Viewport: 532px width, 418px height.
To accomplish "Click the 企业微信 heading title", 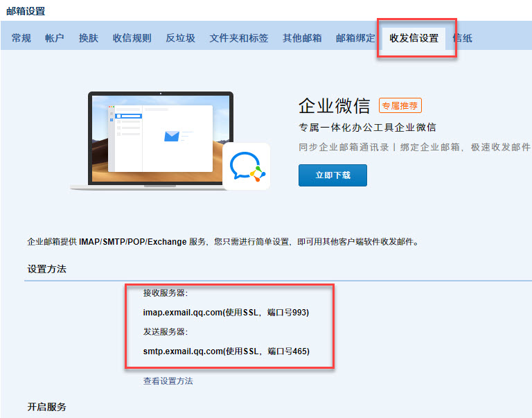I will (x=334, y=105).
